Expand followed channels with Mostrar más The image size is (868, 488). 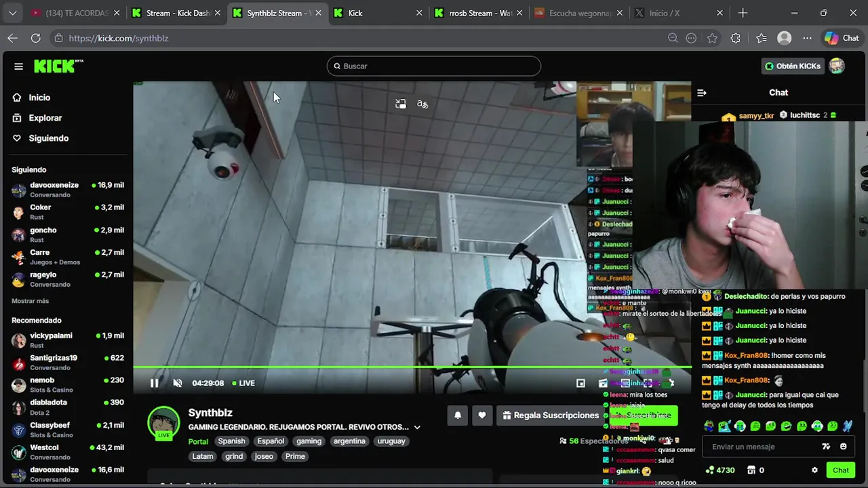30,301
